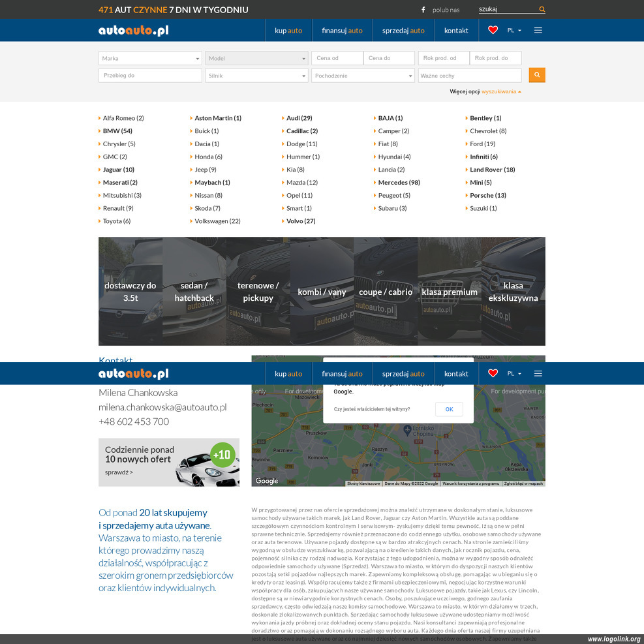The height and width of the screenshot is (644, 644).
Task: Open 'kontakt' in the top navigation bar
Action: (x=456, y=31)
